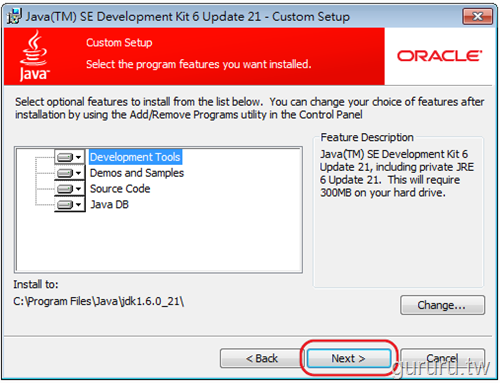Click the installer icon in title bar
This screenshot has width=500, height=383.
[14, 16]
